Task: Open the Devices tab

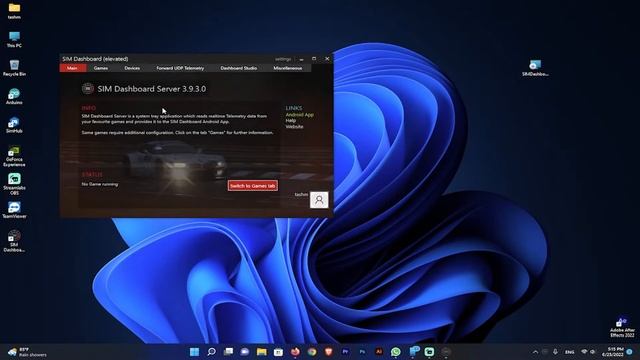Action: pos(132,68)
